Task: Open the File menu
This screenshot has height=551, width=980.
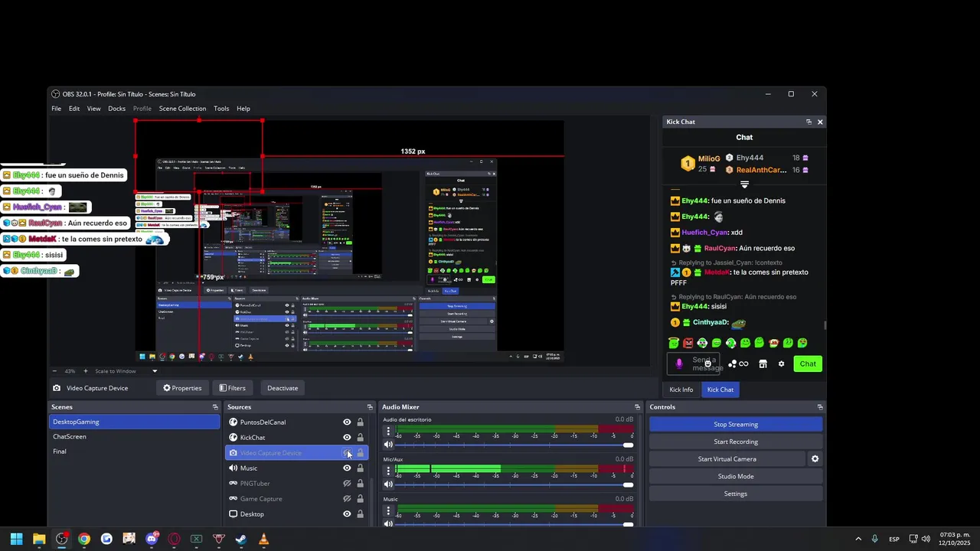Action: pos(57,109)
